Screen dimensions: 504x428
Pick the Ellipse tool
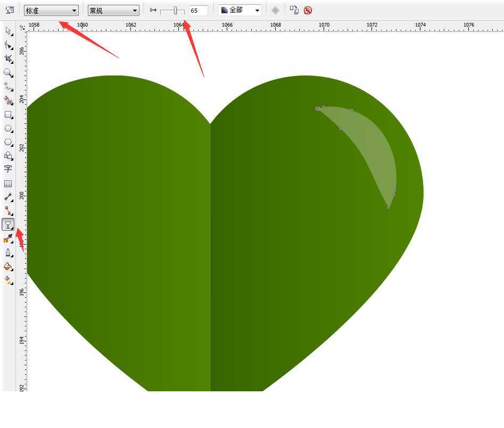[8, 128]
